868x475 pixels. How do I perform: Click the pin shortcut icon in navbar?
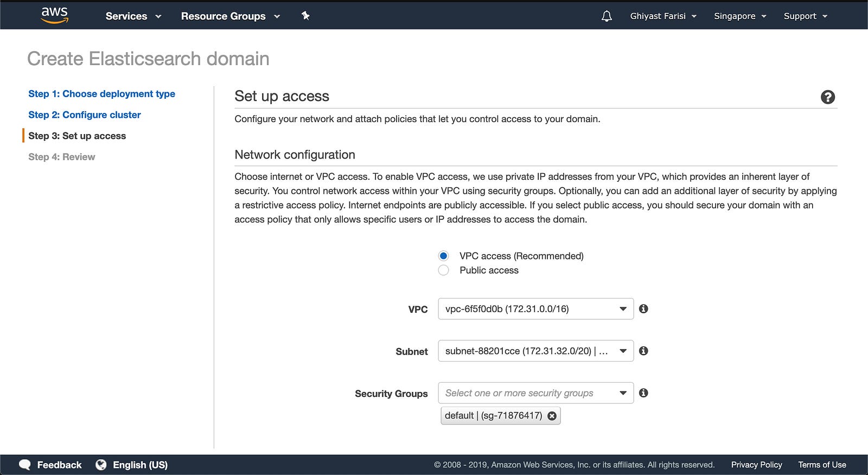pos(305,16)
